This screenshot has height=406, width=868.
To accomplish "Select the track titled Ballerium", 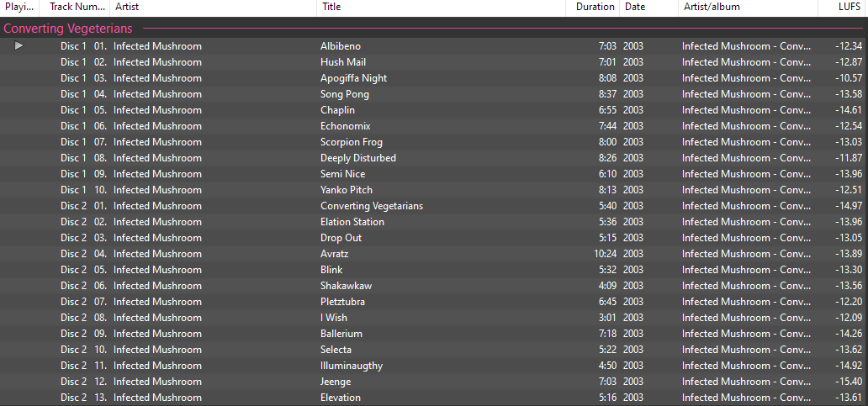I will (341, 334).
